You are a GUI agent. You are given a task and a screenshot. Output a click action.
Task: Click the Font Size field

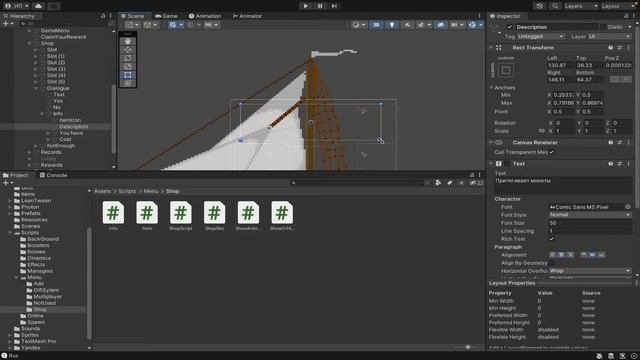(x=590, y=223)
